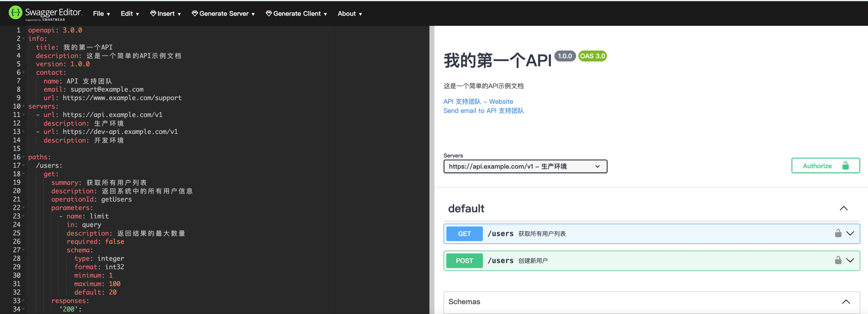Open the File menu
The image size is (868, 314).
tap(101, 14)
